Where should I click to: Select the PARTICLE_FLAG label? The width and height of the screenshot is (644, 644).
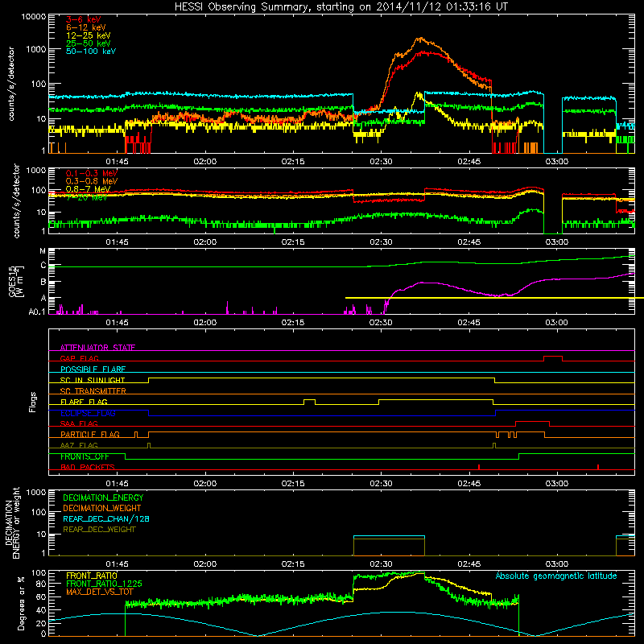tap(90, 435)
